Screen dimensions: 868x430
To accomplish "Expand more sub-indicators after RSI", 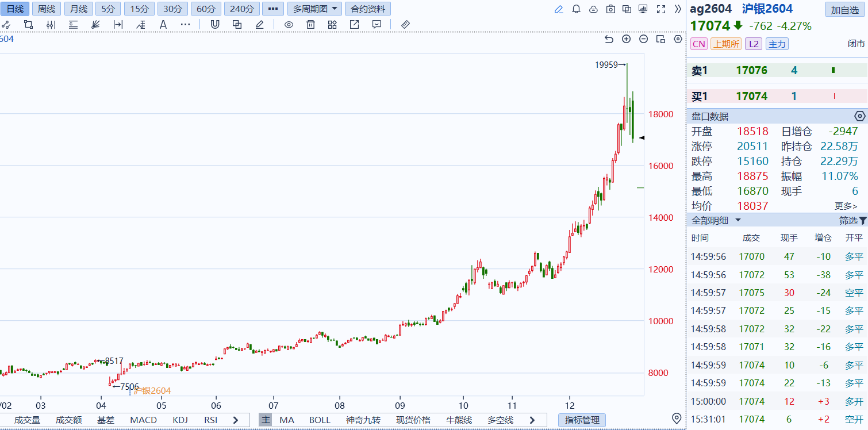I will pos(236,420).
